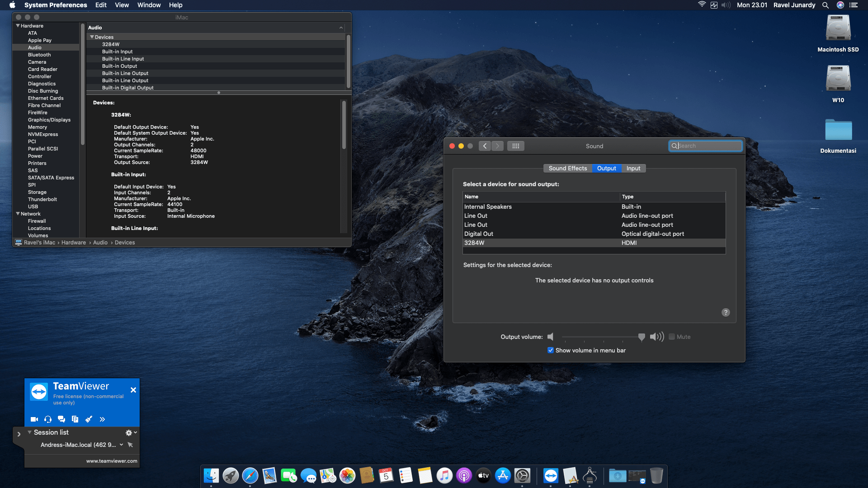Open www.teamviewer.com link
This screenshot has width=868, height=488.
pyautogui.click(x=112, y=461)
